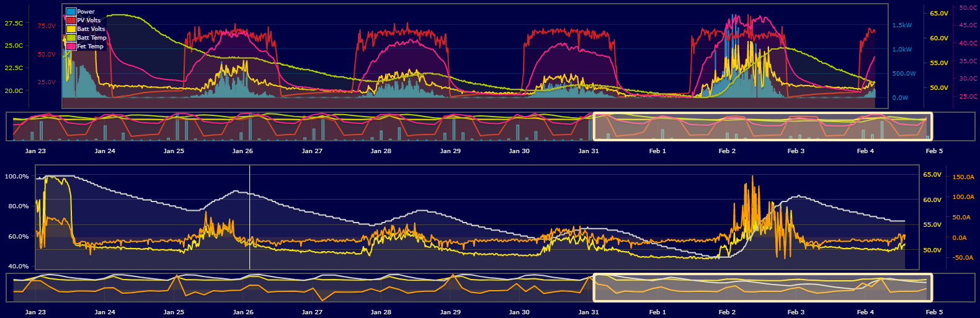
Task: Click the Fet Temp pink legend swatch
Action: (71, 46)
